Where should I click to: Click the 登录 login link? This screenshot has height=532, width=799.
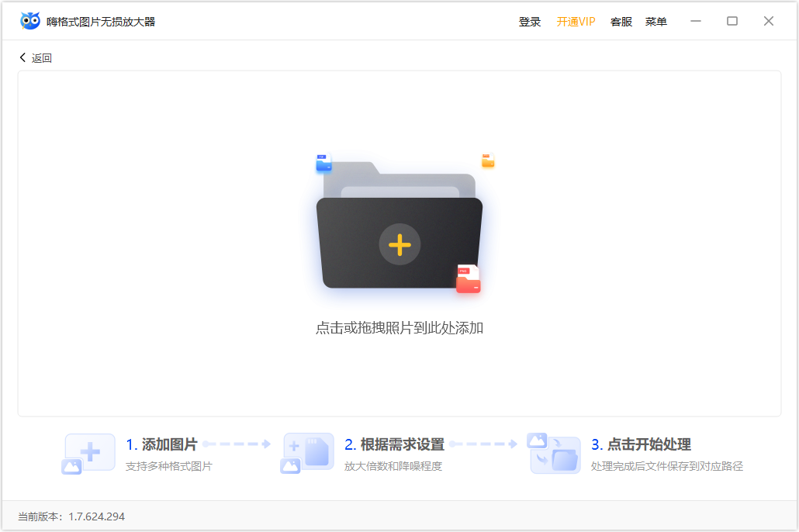coord(530,21)
